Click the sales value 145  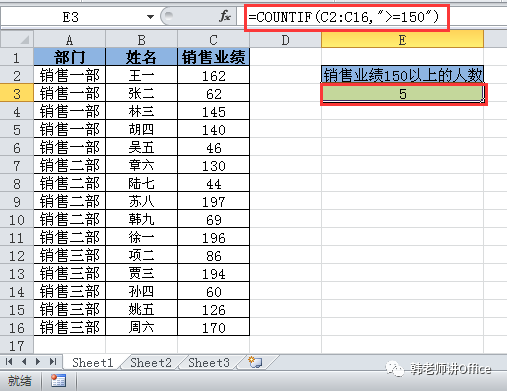point(213,111)
